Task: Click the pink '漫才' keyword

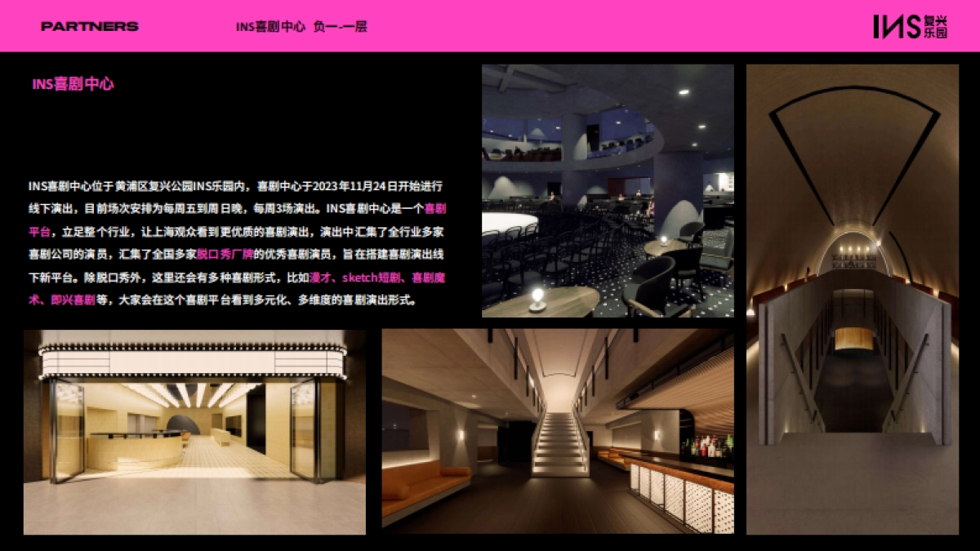Action: point(320,278)
